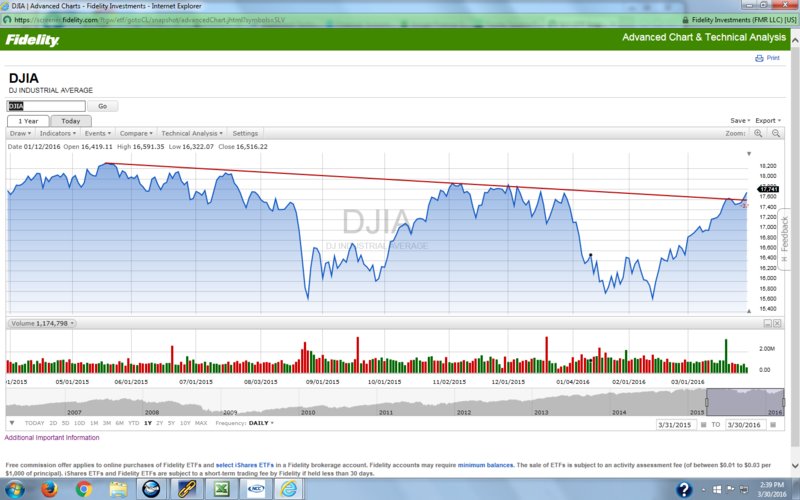Image resolution: width=800 pixels, height=500 pixels.
Task: Switch to the 1 Year tab
Action: point(28,121)
